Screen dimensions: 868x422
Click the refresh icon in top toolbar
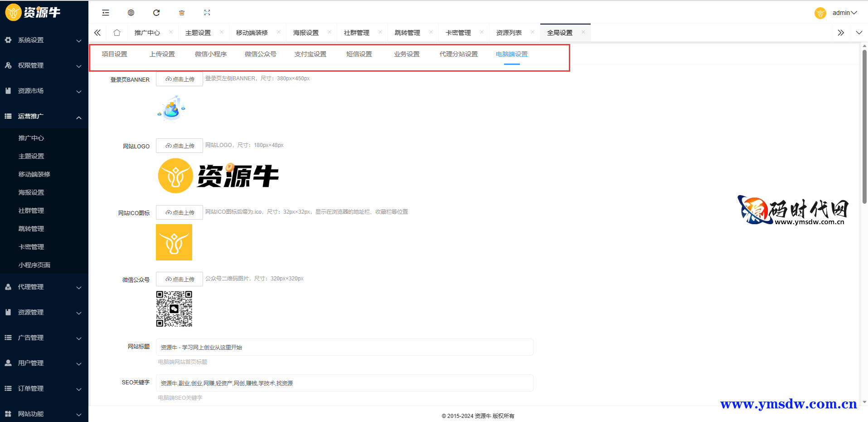pos(156,13)
